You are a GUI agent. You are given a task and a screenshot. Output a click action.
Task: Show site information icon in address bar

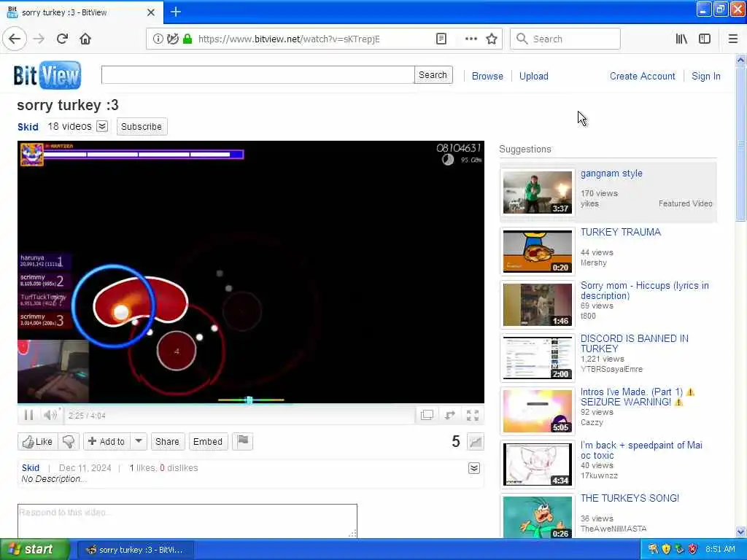pyautogui.click(x=158, y=39)
